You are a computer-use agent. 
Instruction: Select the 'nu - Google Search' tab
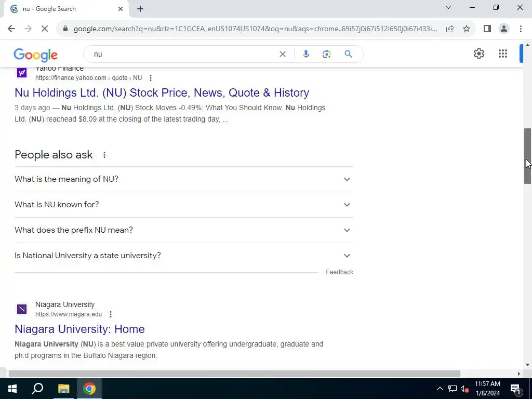[x=66, y=9]
